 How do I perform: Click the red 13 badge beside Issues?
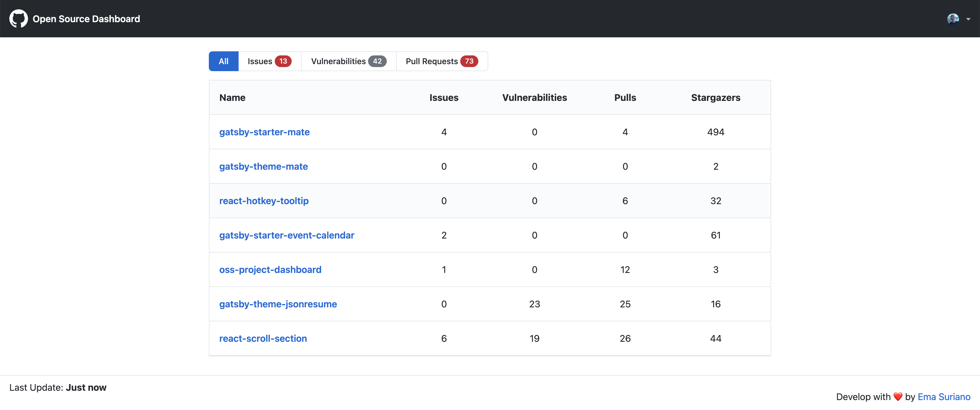click(x=283, y=61)
